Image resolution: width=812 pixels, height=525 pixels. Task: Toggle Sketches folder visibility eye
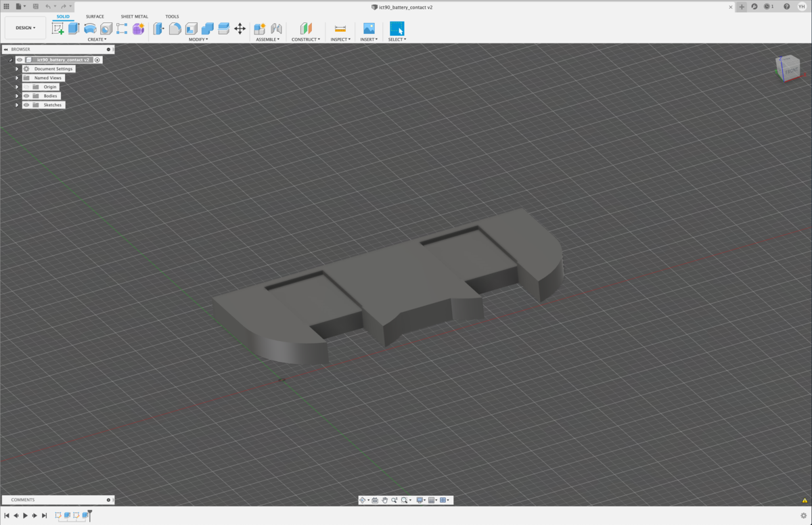click(26, 105)
